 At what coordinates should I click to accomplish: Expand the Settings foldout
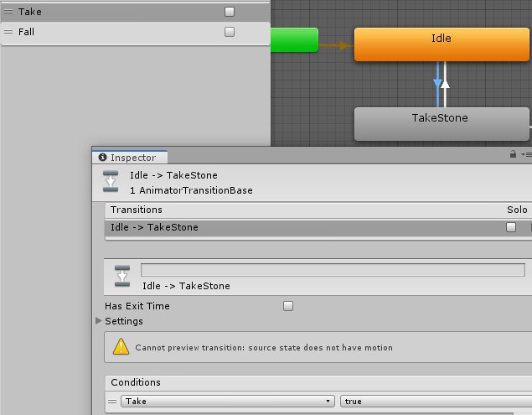pos(99,320)
